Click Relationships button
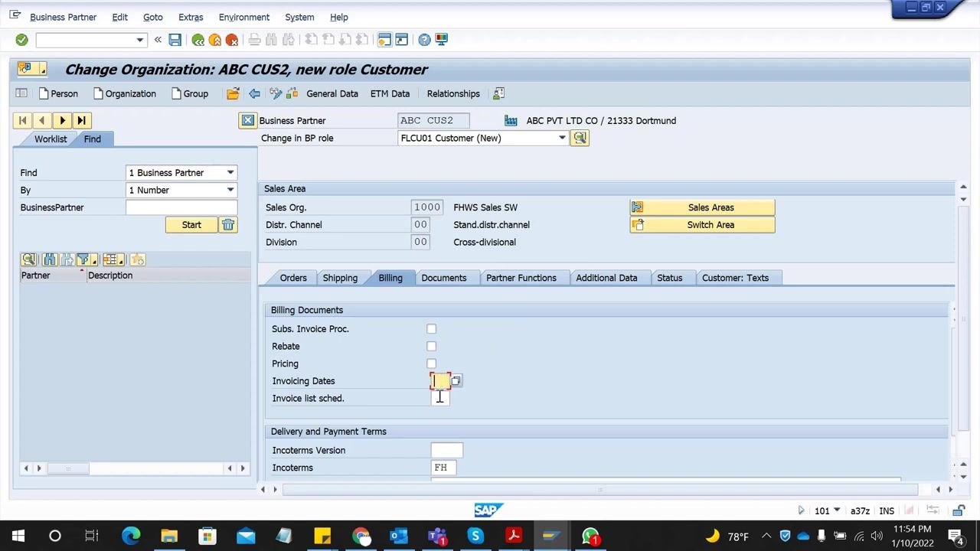 (453, 93)
